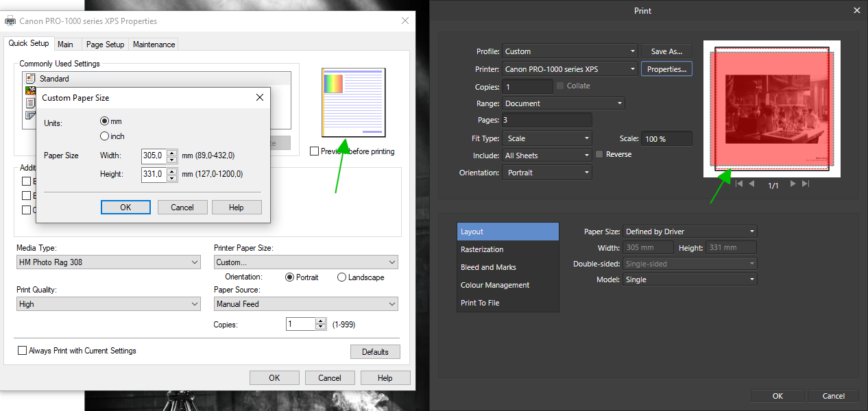Switch to the Main tab

pyautogui.click(x=67, y=44)
